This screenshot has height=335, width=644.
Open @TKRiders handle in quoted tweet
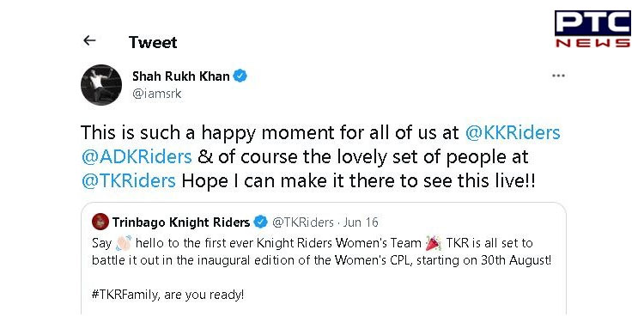point(303,222)
